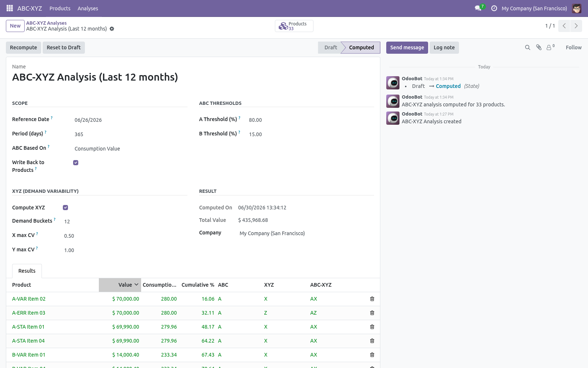Open the Products 33 stat button
Screen dimensions: 588x368
click(294, 26)
